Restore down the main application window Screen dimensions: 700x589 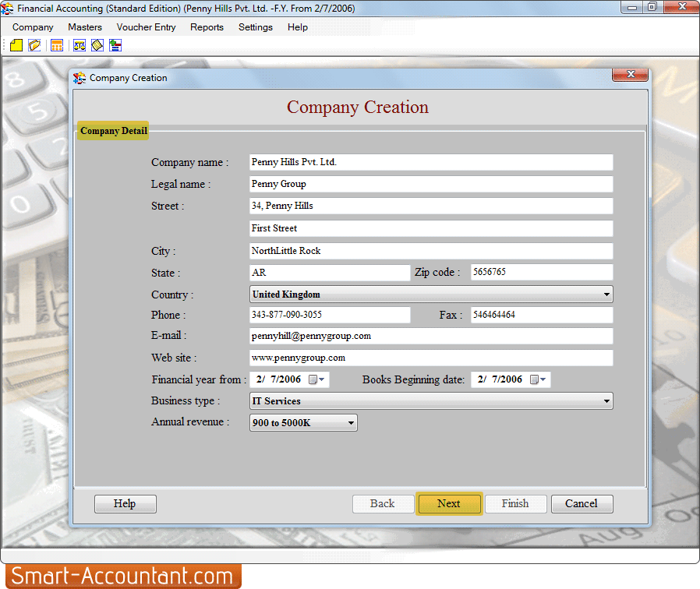pyautogui.click(x=652, y=7)
